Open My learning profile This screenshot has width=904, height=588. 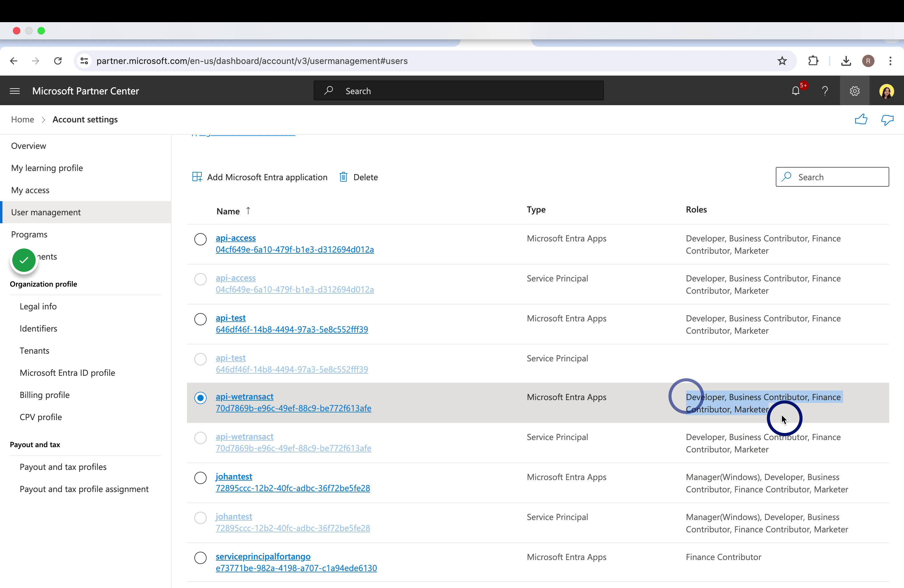coord(47,168)
